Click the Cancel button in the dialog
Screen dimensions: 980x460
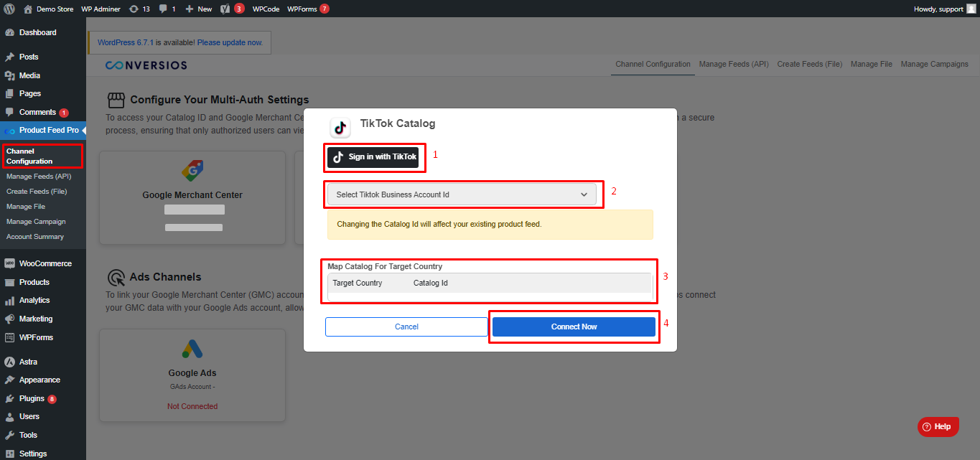(x=406, y=327)
